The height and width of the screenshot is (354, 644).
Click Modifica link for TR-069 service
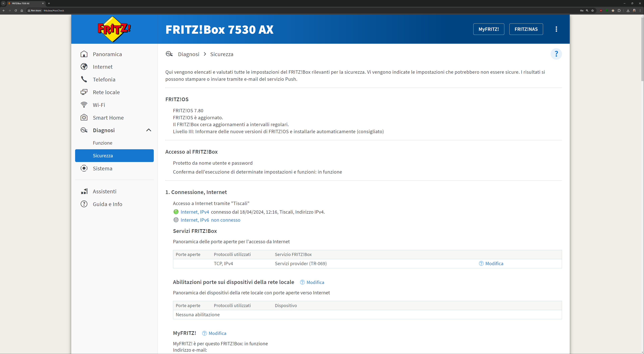494,264
